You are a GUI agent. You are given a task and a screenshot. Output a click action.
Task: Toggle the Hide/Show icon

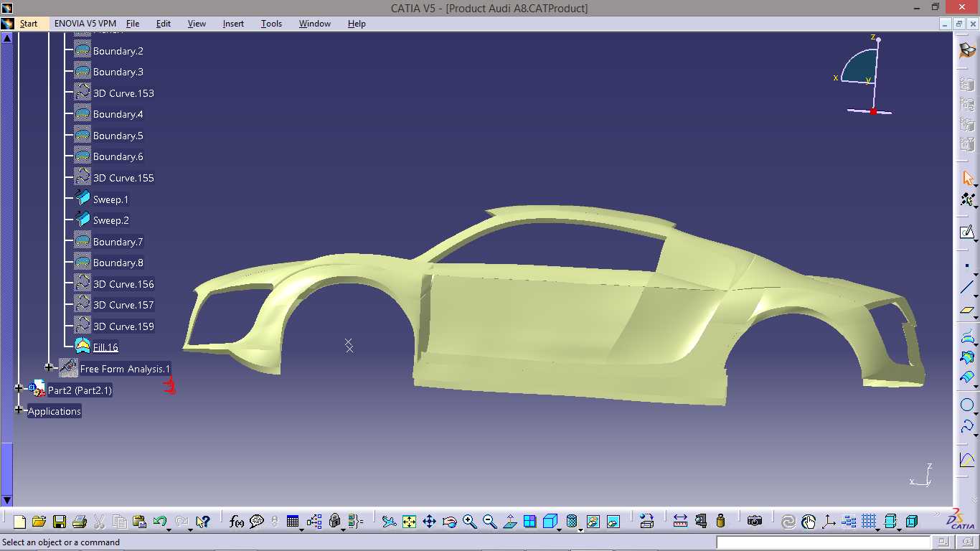[x=593, y=522]
